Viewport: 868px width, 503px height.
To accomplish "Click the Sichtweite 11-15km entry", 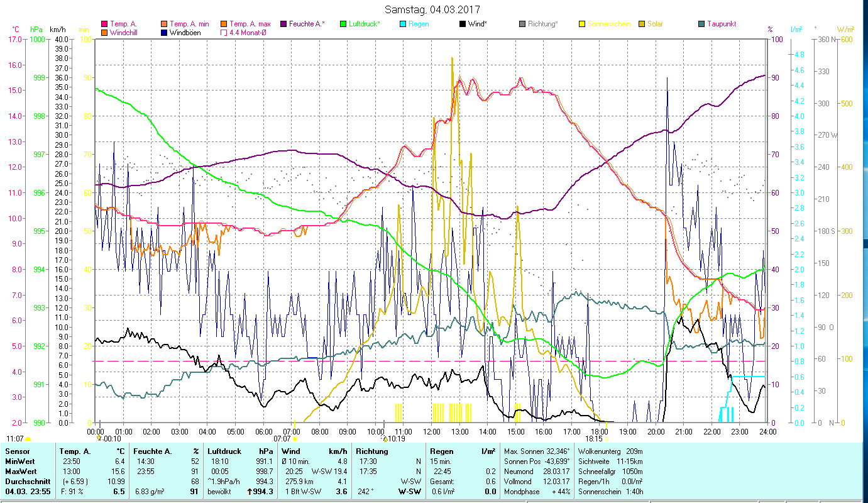I will click(x=609, y=462).
